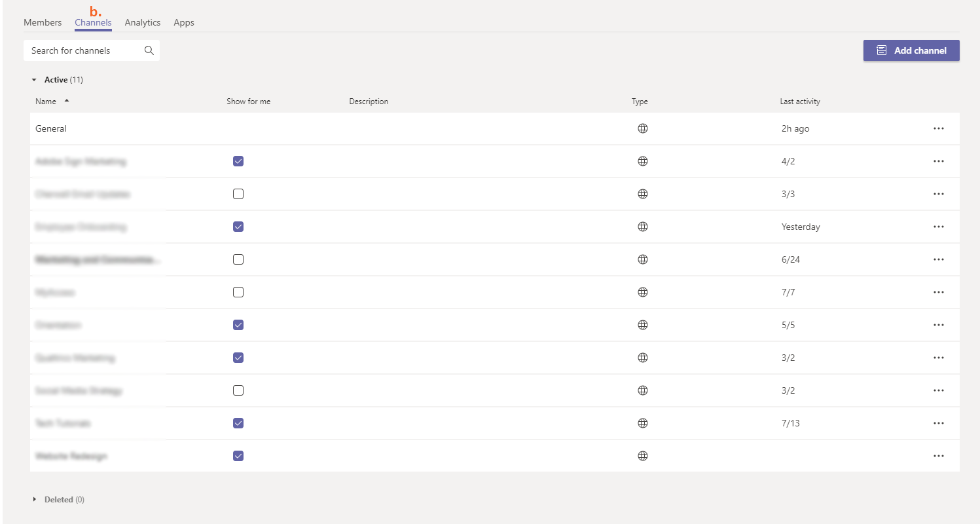Click the Add channel button

point(911,50)
